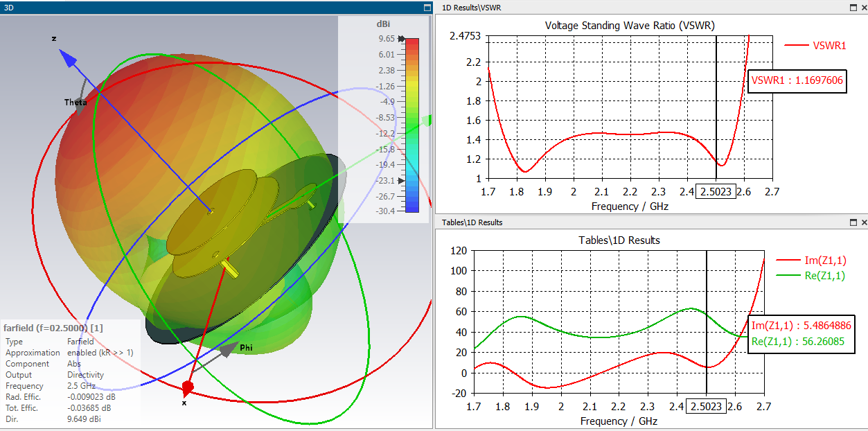Click the lower color ramp arrow near -23.1
Image resolution: width=868 pixels, height=431 pixels.
tap(400, 180)
